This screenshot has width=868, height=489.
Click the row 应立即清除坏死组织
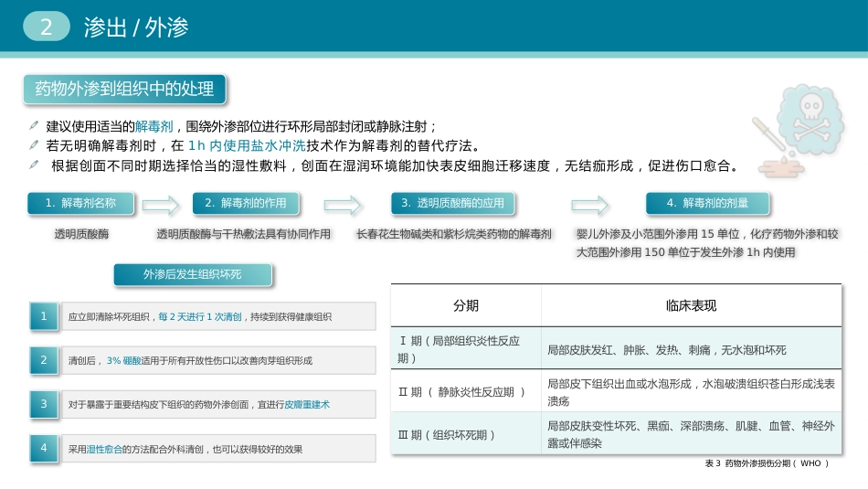(218, 316)
